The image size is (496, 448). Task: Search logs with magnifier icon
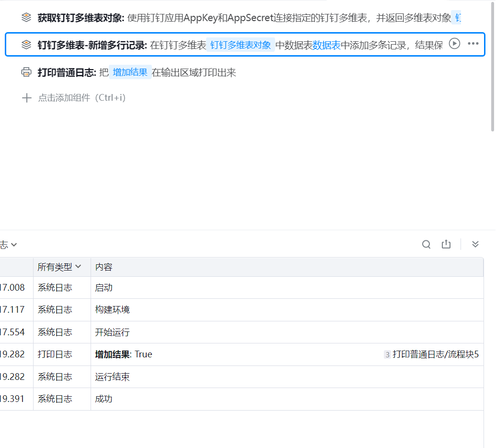[427, 245]
